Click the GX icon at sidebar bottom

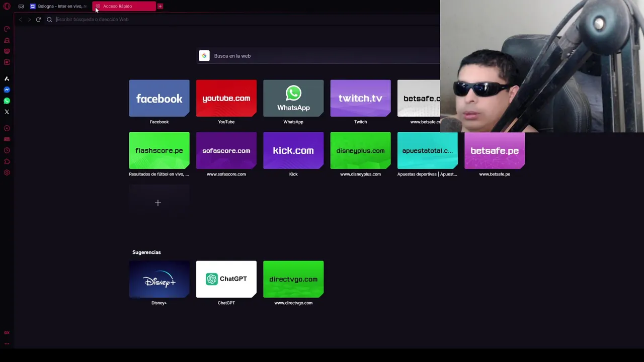coord(7,333)
